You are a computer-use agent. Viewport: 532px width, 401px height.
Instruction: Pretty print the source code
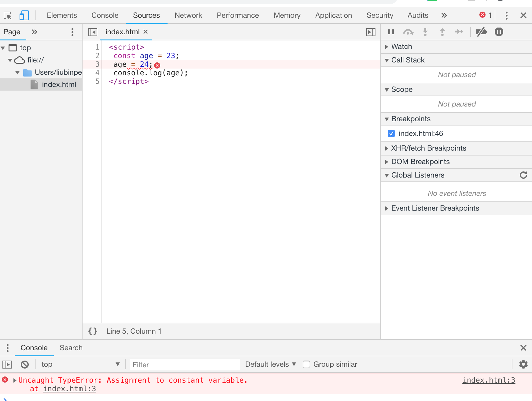pos(93,331)
